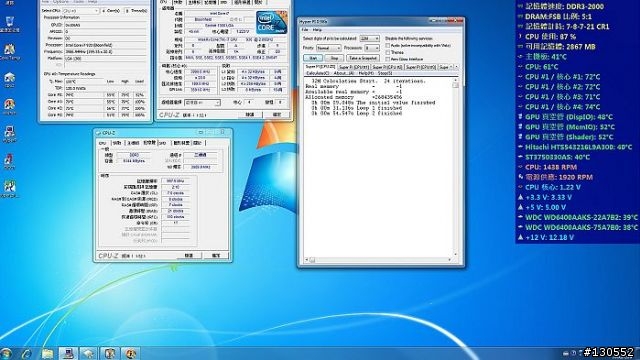Click Hyper PI output vertical scrollbar
Screen dimensions: 640x360
[x=455, y=167]
